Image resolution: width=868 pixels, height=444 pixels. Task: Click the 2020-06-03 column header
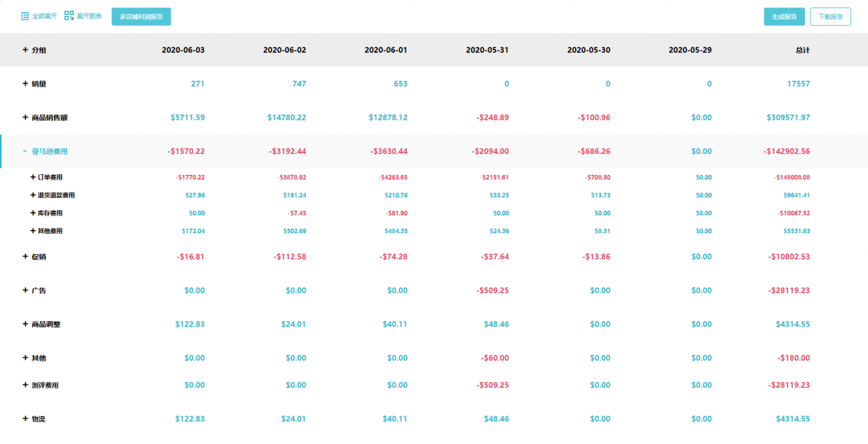click(x=183, y=50)
